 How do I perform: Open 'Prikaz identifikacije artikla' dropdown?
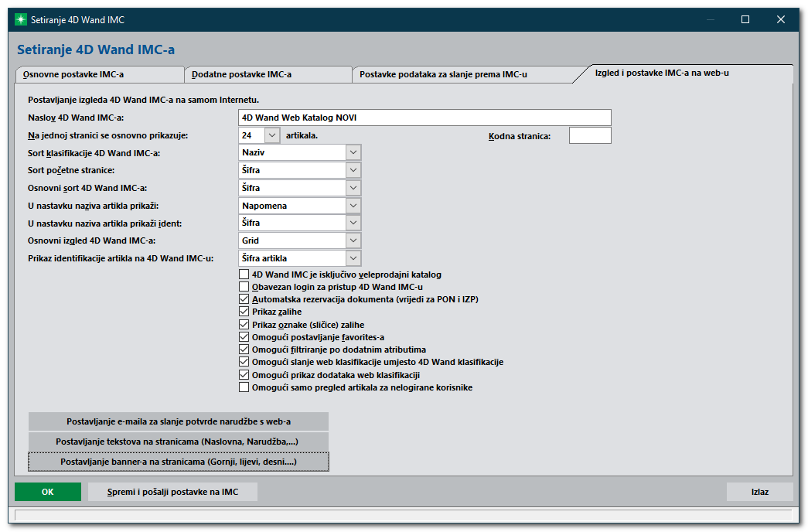(x=353, y=258)
